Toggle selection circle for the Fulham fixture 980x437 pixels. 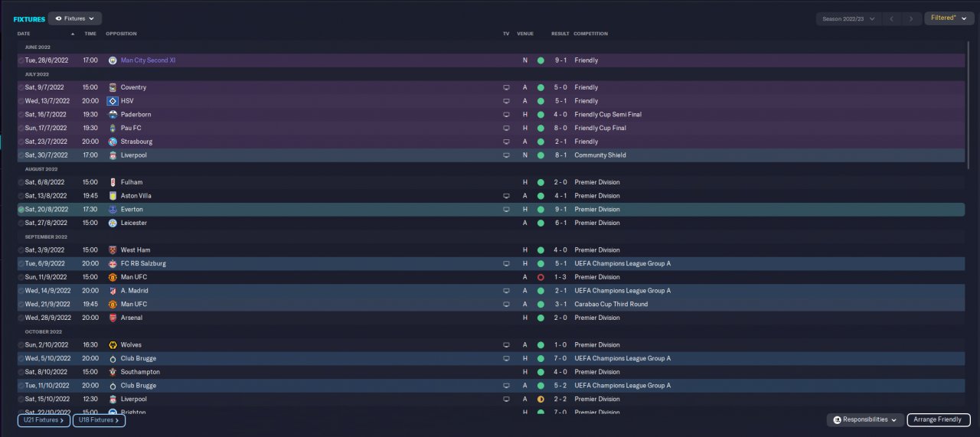point(21,182)
